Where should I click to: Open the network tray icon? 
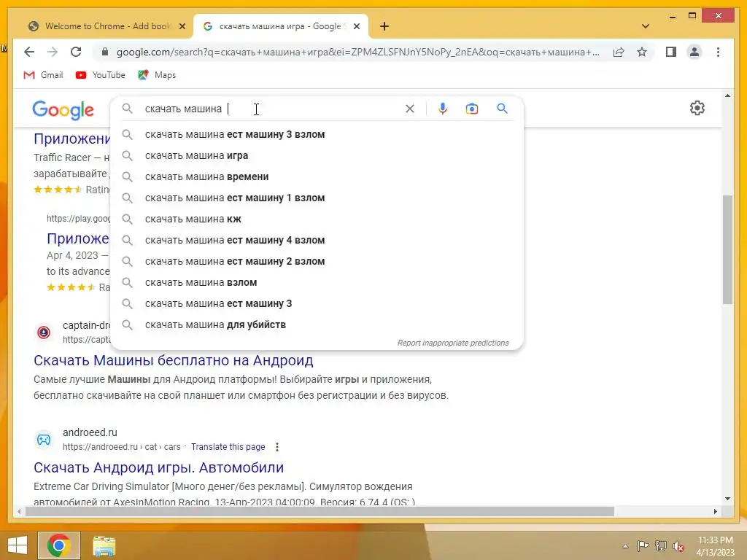point(661,546)
